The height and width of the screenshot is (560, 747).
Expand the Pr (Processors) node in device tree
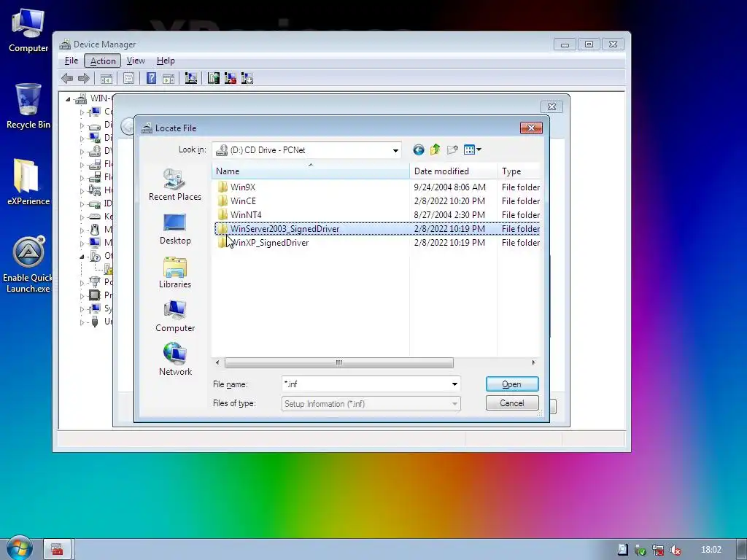coord(82,295)
